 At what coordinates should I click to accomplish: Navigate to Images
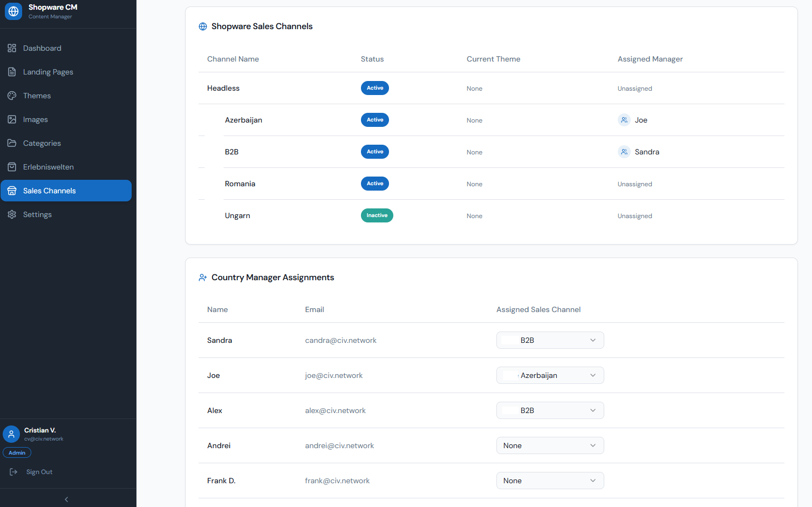tap(66, 119)
